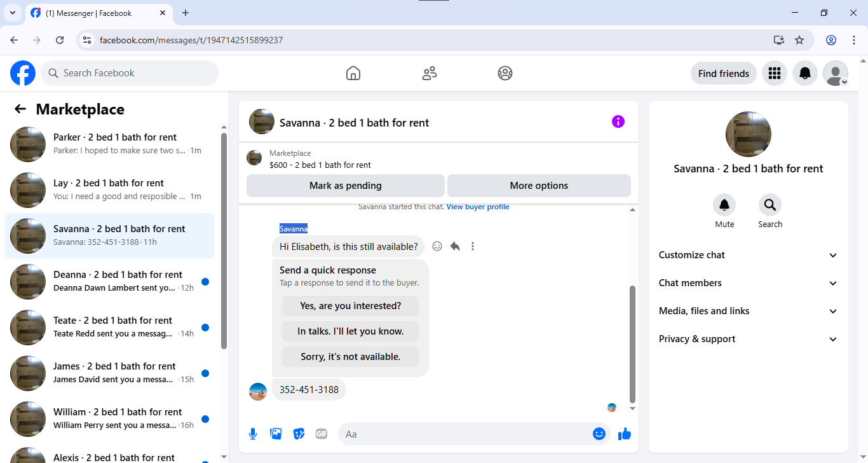Send a voice clip microphone icon
Screen dimensions: 868x463
click(x=253, y=434)
